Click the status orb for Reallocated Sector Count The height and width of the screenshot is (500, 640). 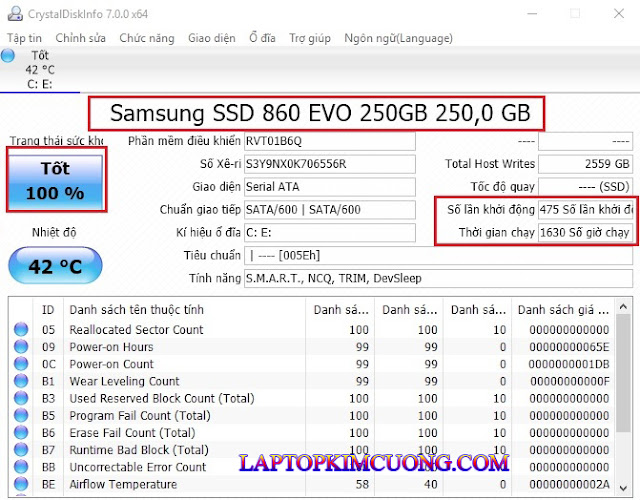coord(21,329)
